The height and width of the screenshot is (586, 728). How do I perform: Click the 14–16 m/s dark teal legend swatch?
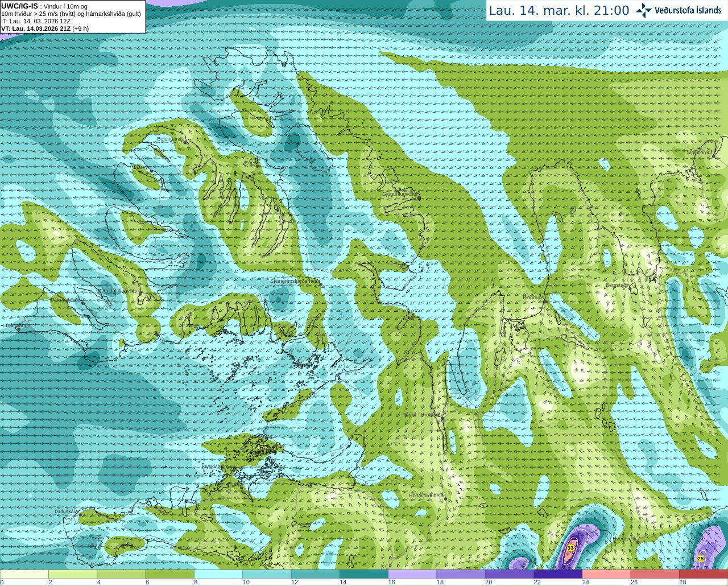pos(364,574)
